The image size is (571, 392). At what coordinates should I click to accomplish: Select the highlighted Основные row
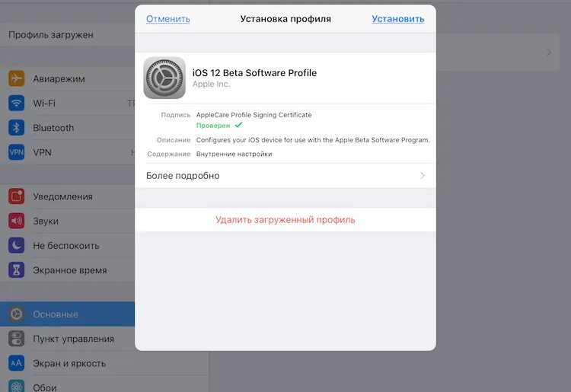67,314
